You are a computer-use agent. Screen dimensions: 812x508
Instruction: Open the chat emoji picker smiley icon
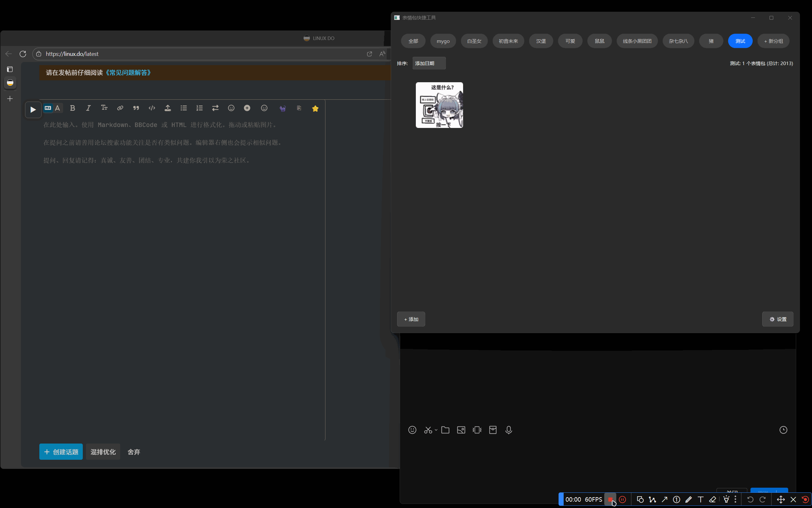point(412,430)
